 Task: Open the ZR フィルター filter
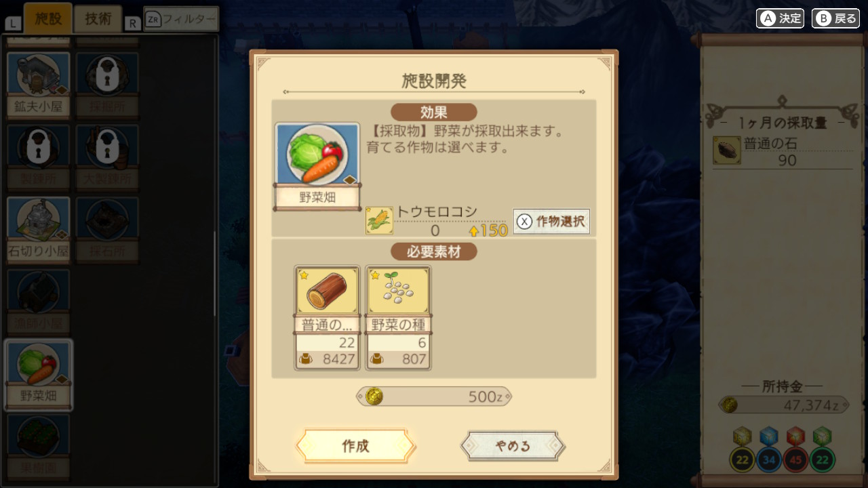pyautogui.click(x=181, y=19)
